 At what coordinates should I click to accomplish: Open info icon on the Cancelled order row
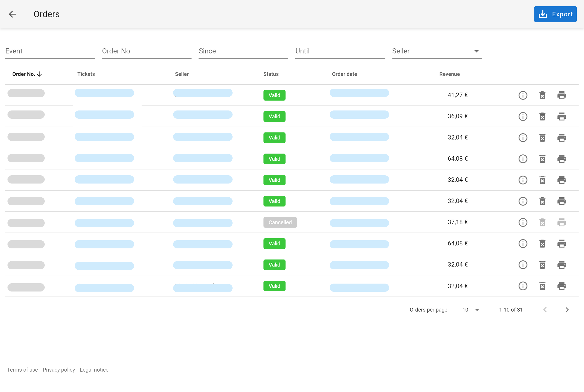(523, 222)
